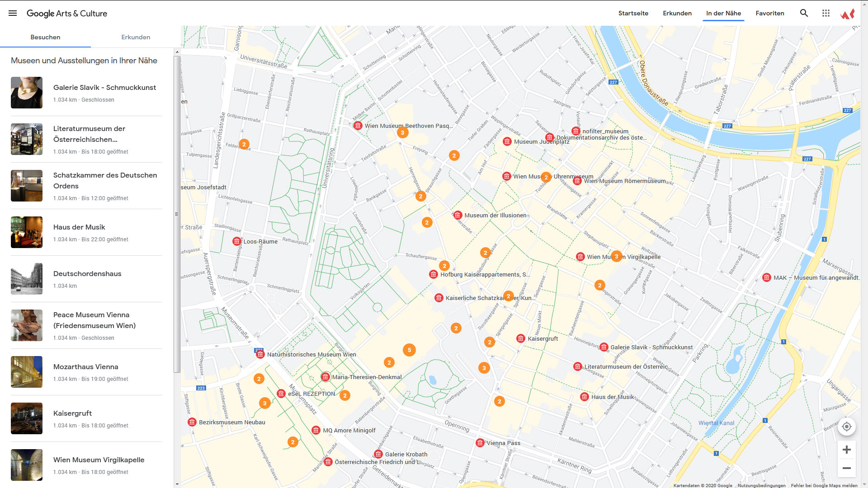Select Museum der Illusionen map pin
The image size is (868, 488).
(x=458, y=215)
